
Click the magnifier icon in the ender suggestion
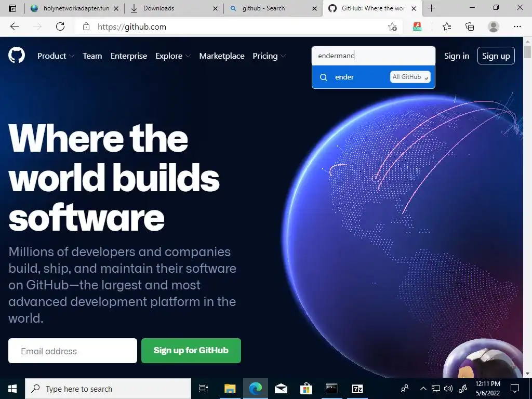point(324,77)
